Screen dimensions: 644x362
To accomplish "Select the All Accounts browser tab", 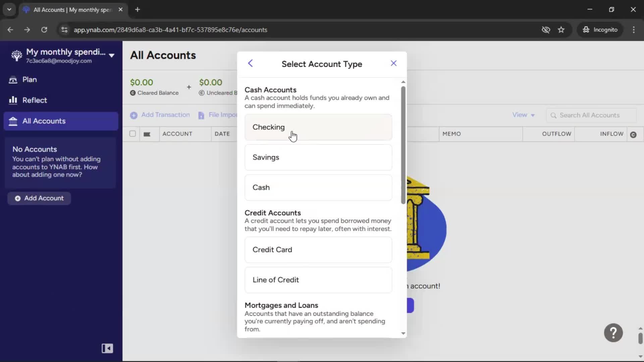I will 73,10.
